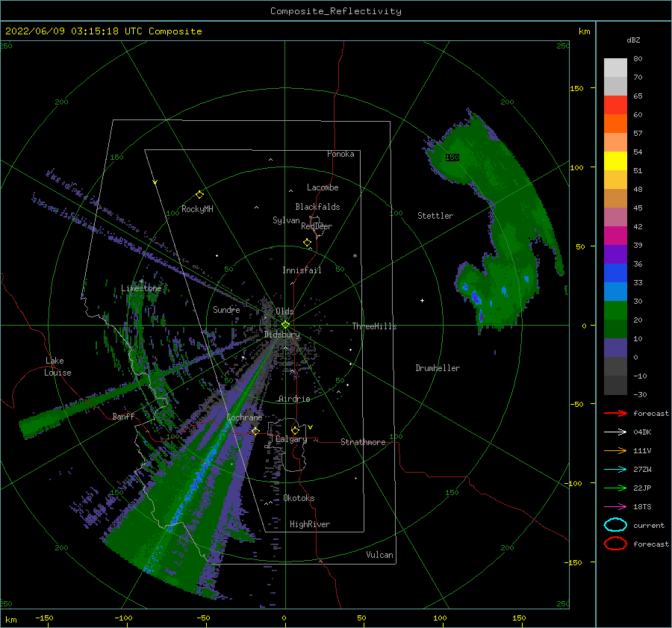The width and height of the screenshot is (672, 628).
Task: Click the green 22JP arrow icon
Action: (x=615, y=488)
